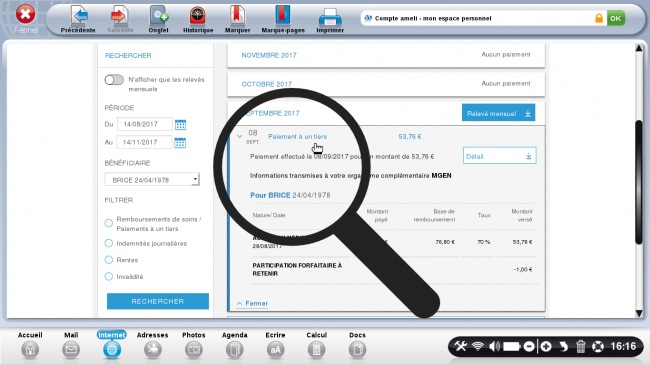Image resolution: width=650 pixels, height=365 pixels.
Task: Go back with the Précédente arrow icon
Action: point(78,16)
